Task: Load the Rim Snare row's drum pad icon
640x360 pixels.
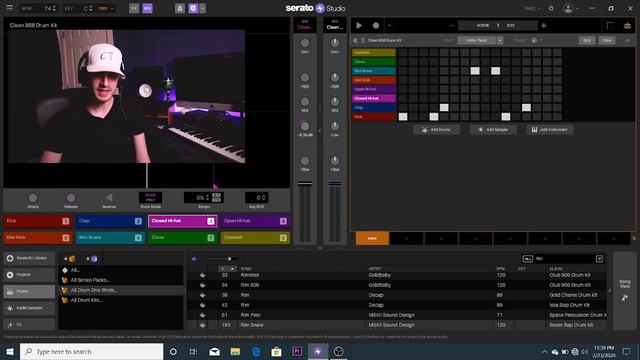Action: (202, 325)
